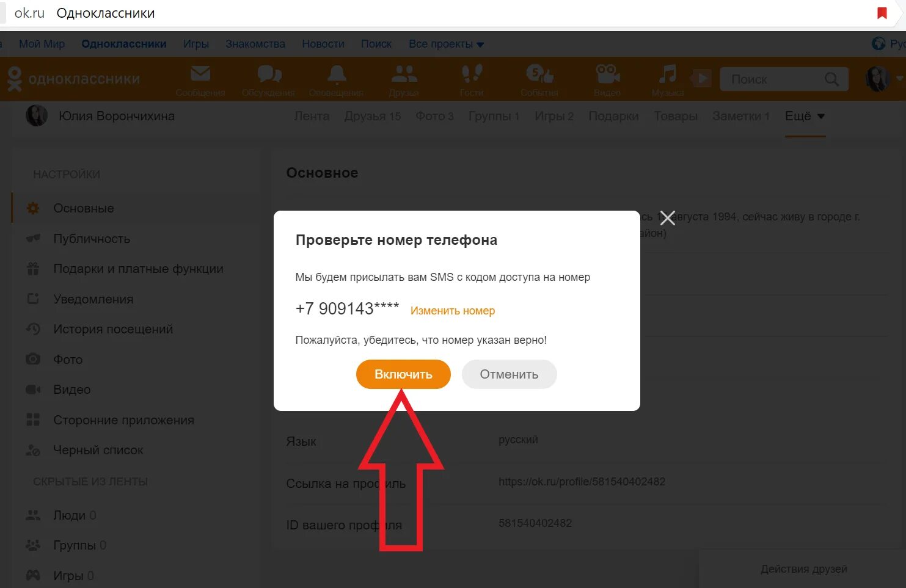Open the Видео camera icon in toolbar

point(607,74)
